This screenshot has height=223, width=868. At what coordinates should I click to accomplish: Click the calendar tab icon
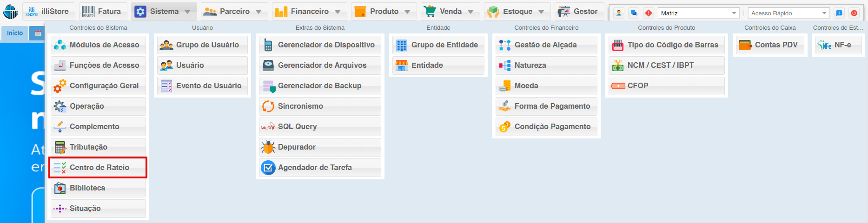pyautogui.click(x=38, y=33)
